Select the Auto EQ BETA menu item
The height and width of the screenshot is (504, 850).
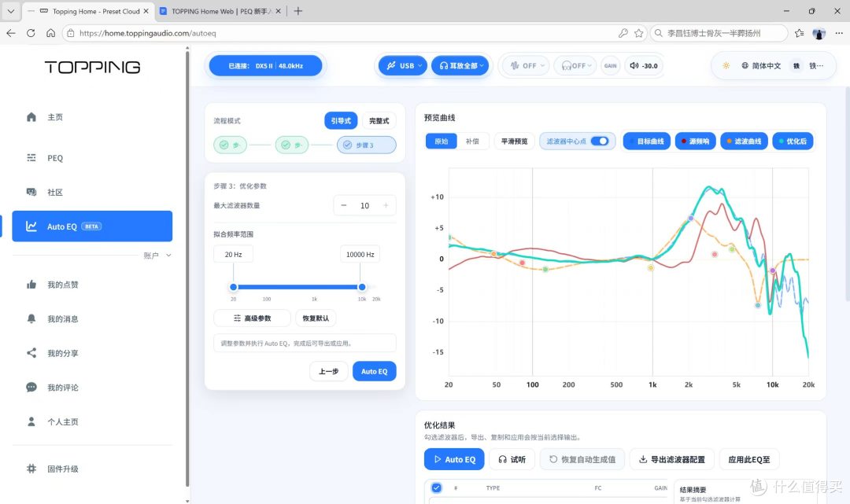point(92,226)
